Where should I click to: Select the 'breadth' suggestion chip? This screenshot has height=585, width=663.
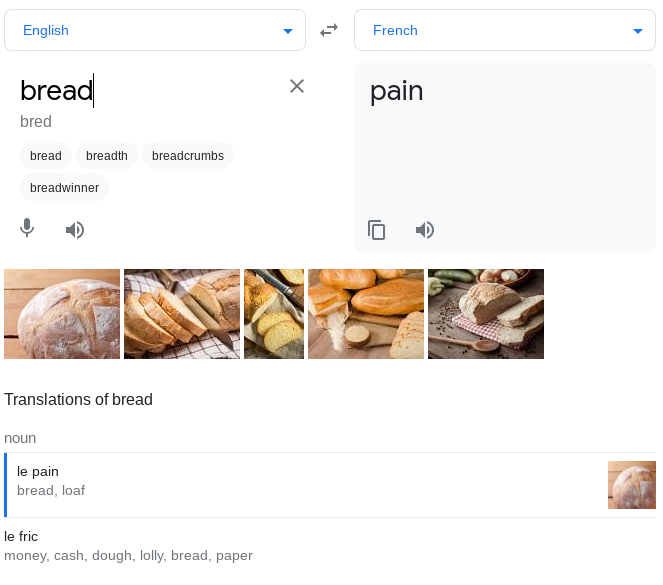(107, 156)
